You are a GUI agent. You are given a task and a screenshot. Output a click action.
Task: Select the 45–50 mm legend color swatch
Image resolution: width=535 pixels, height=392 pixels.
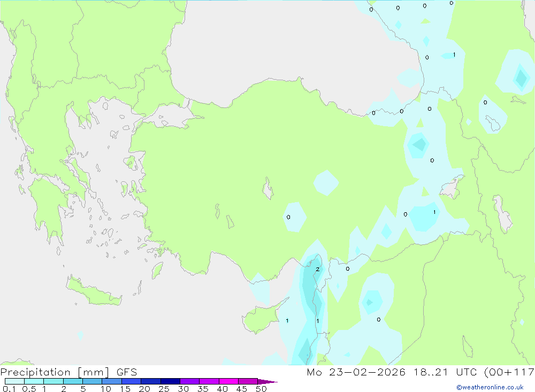point(248,381)
